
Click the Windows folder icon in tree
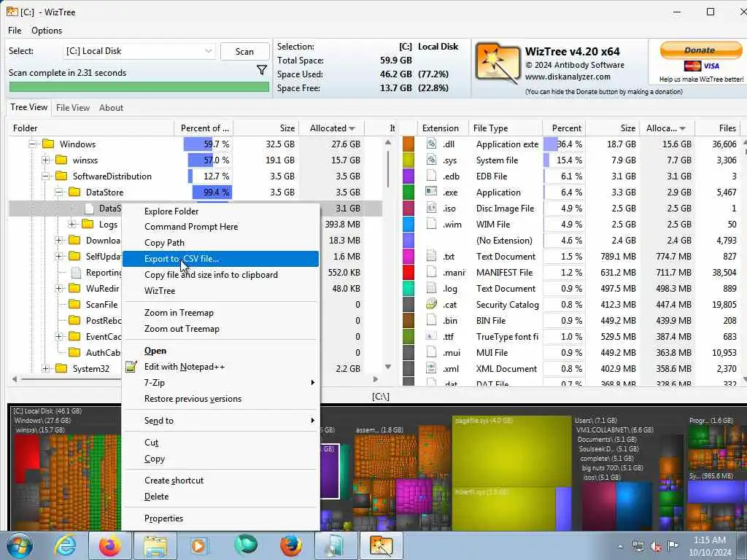[x=48, y=144]
